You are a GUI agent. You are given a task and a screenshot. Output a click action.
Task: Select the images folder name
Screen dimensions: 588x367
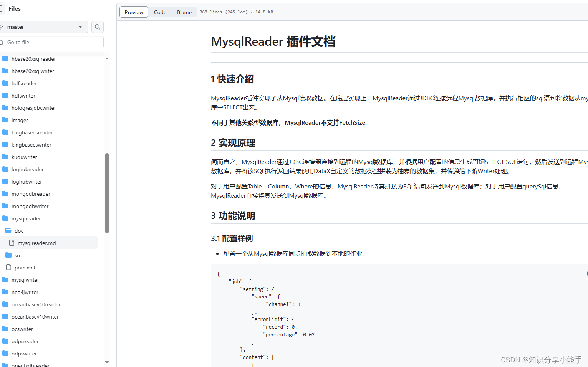click(x=20, y=120)
